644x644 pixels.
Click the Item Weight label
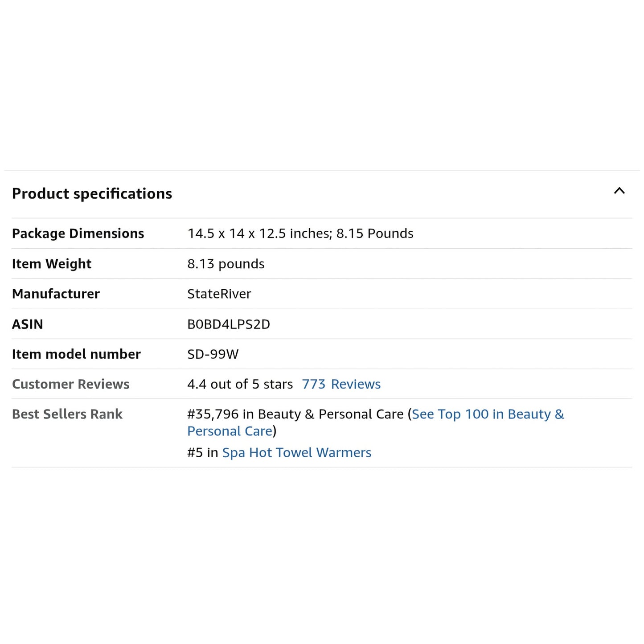coord(52,264)
